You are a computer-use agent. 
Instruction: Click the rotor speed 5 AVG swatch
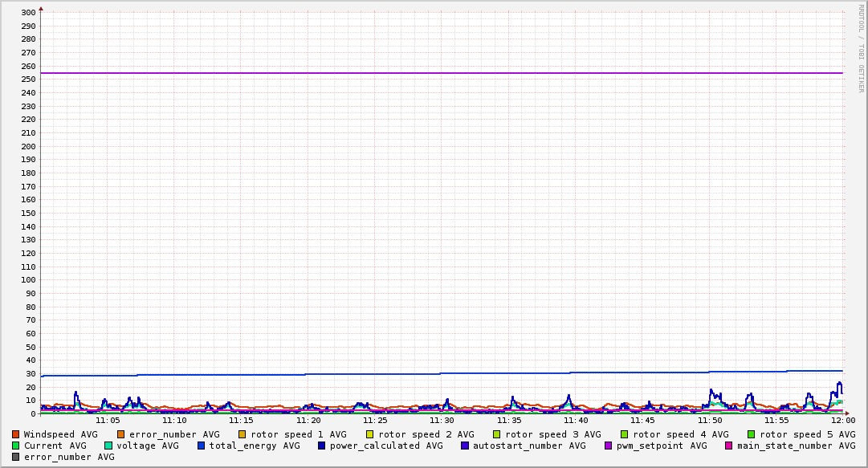click(x=752, y=434)
